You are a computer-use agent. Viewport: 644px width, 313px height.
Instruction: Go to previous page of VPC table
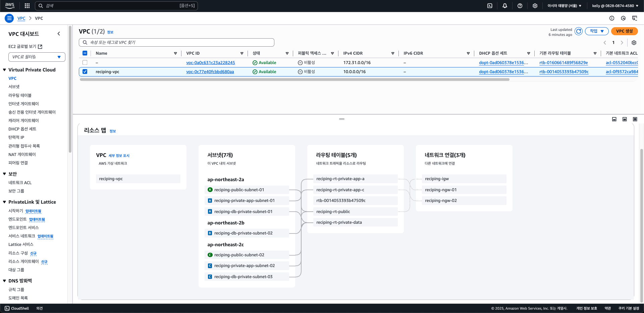(x=605, y=43)
